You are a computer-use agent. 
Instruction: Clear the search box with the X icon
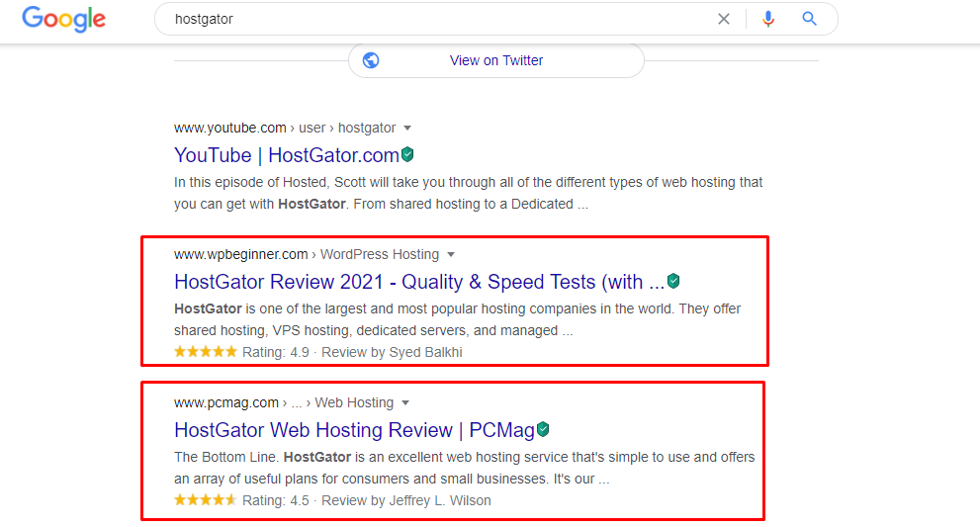click(x=724, y=19)
